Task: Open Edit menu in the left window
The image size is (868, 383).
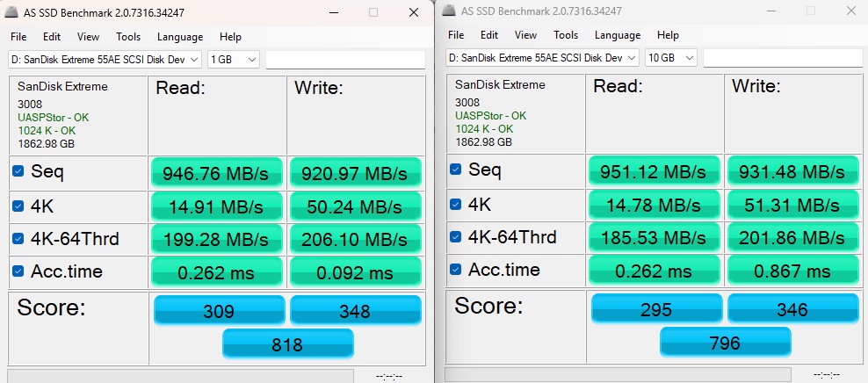Action: point(52,37)
